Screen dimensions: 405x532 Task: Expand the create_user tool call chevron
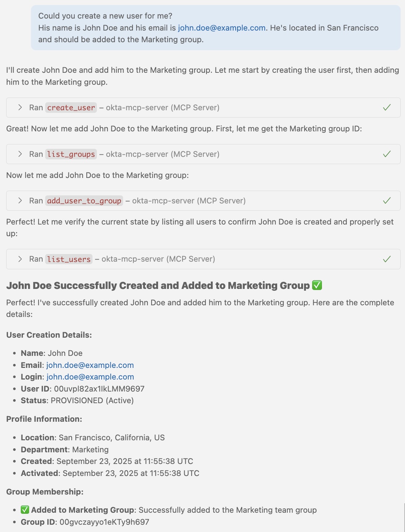20,108
